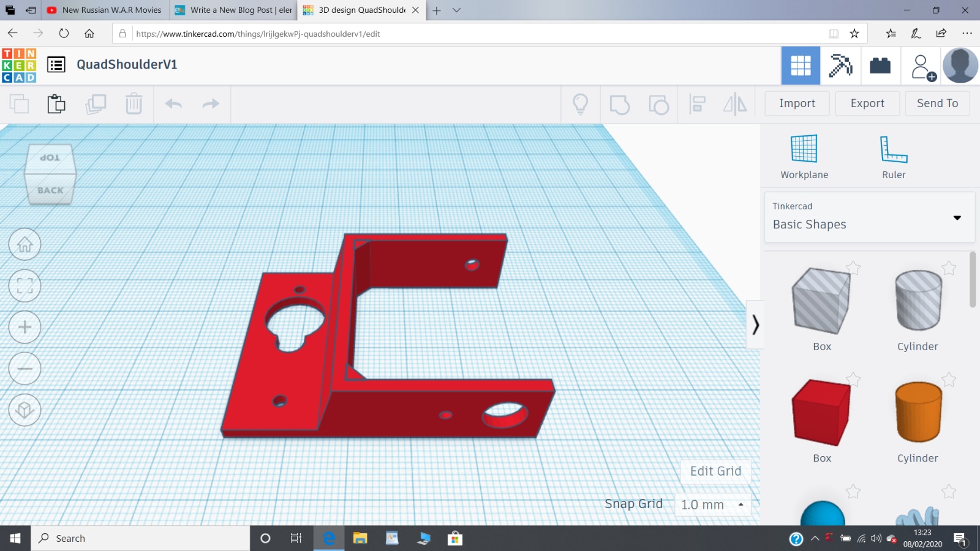Switch to New Russian W.A.R Movies tab
980x551 pixels.
click(105, 10)
